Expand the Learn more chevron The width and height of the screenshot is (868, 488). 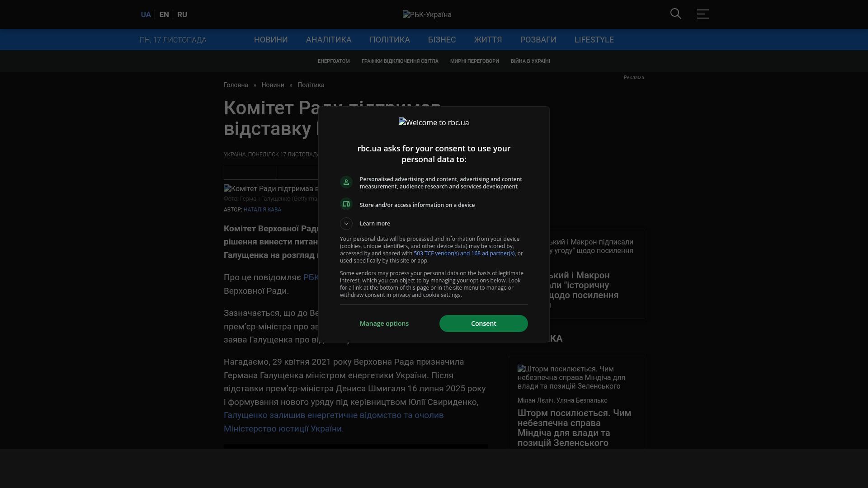346,224
